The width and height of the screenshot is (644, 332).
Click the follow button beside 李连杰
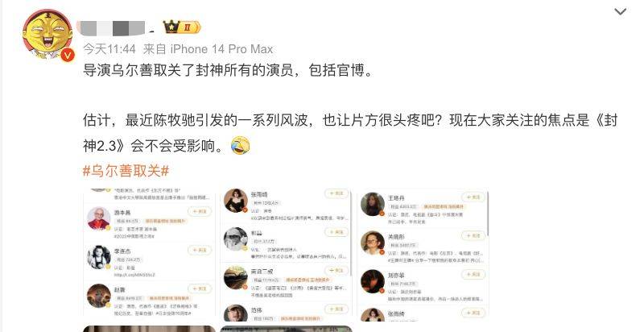200,251
